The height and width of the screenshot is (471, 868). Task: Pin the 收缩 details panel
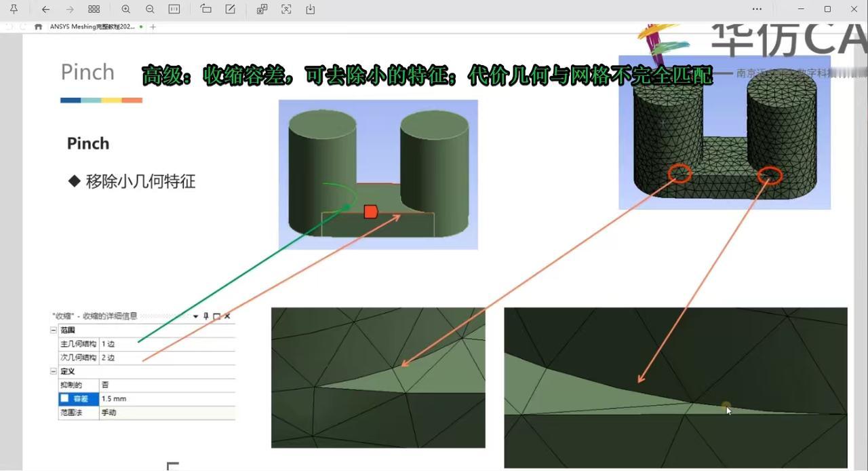coord(206,316)
